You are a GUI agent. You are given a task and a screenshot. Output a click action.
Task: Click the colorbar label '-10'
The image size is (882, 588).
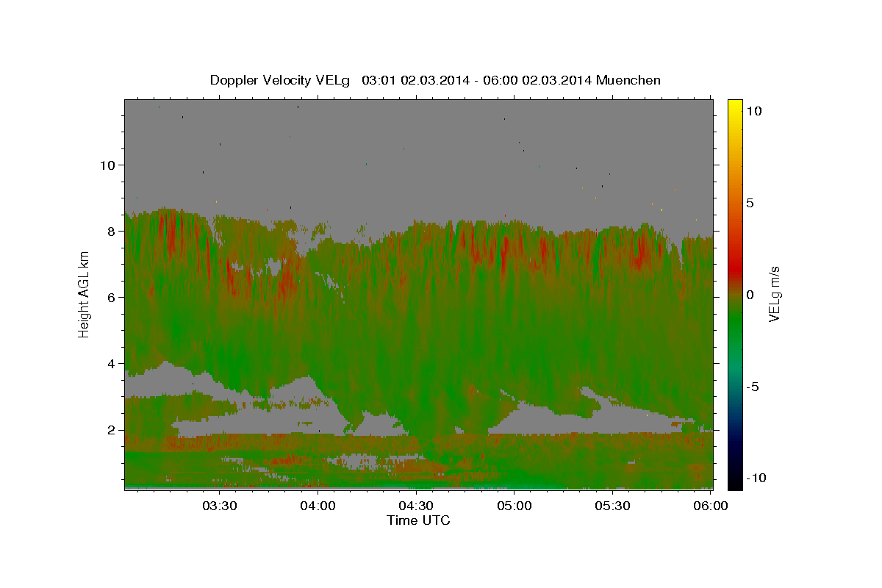coord(756,478)
